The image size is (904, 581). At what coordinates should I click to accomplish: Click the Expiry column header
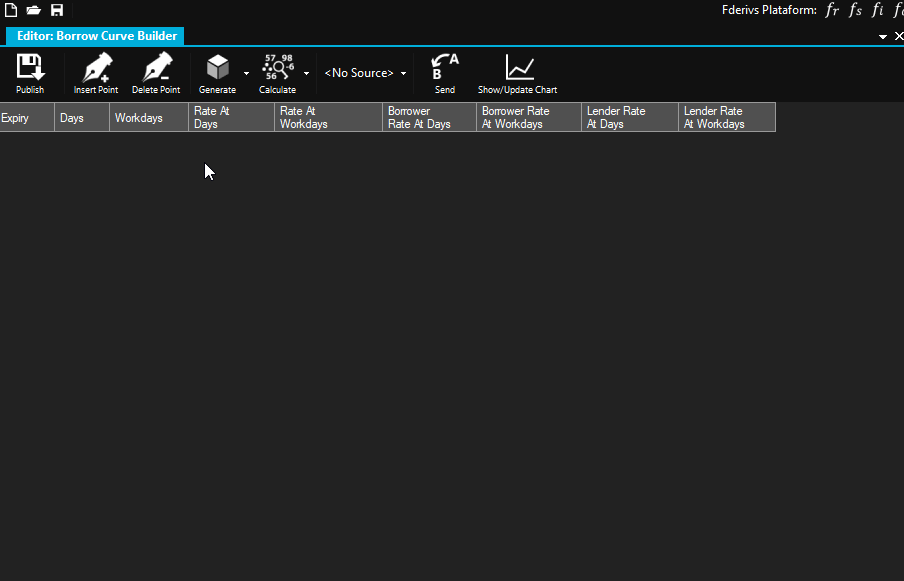pyautogui.click(x=15, y=118)
